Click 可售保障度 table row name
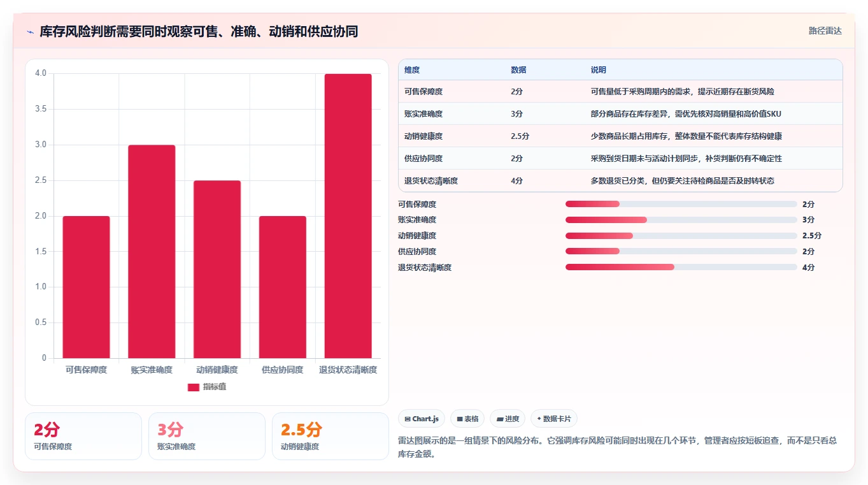Viewport: 868px width, 485px height. pyautogui.click(x=423, y=92)
